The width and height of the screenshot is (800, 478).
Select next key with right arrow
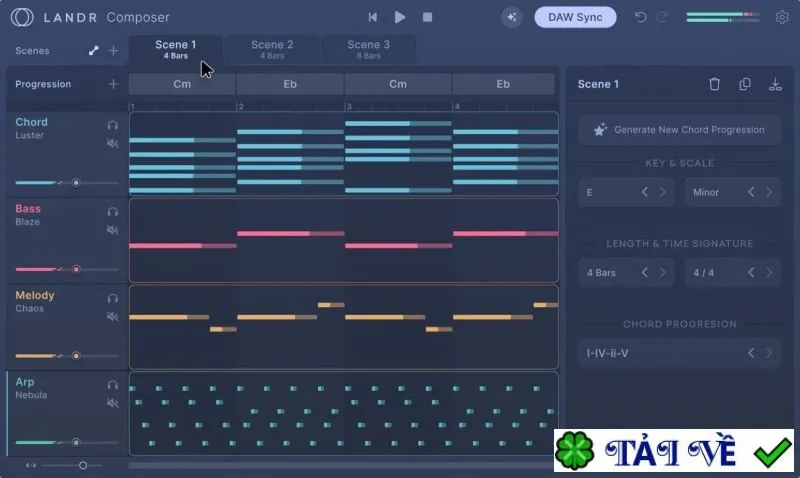[x=663, y=192]
